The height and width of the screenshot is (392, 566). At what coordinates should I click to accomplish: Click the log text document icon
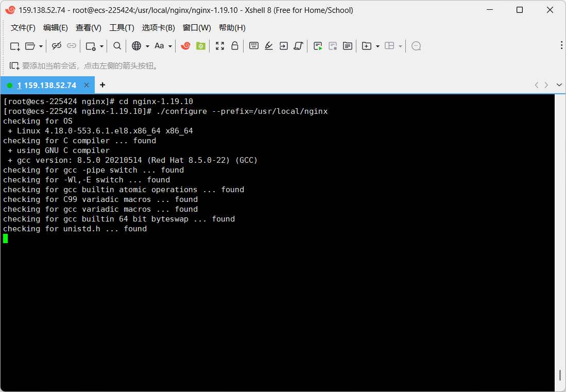348,46
